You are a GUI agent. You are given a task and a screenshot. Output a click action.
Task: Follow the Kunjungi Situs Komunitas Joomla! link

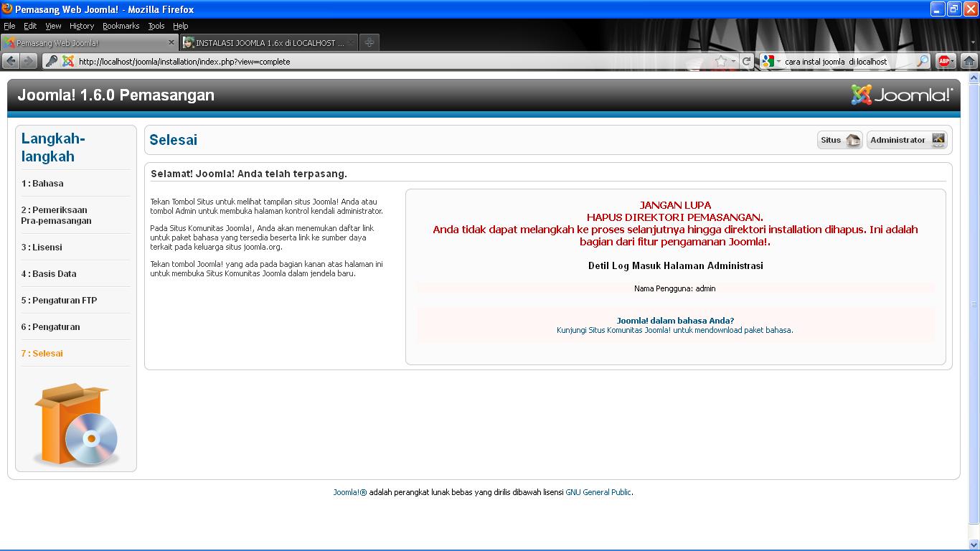(x=674, y=330)
